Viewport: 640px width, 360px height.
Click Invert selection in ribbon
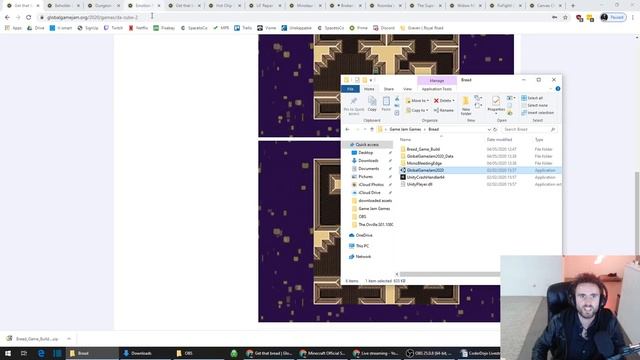pos(538,113)
